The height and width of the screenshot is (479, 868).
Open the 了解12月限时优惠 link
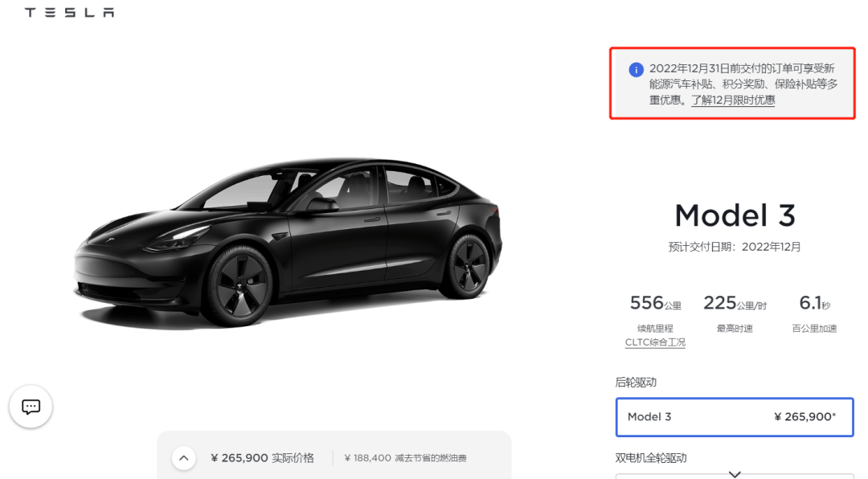click(733, 100)
